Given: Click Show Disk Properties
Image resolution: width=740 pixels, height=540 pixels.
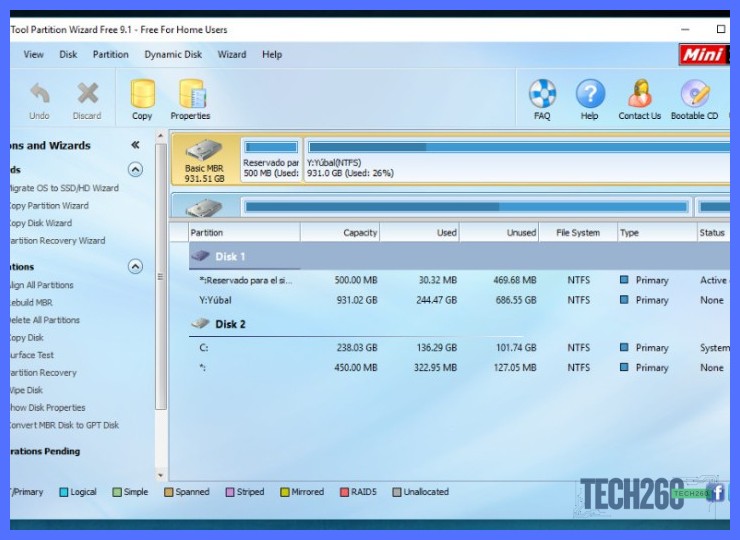Looking at the screenshot, I should tap(48, 407).
